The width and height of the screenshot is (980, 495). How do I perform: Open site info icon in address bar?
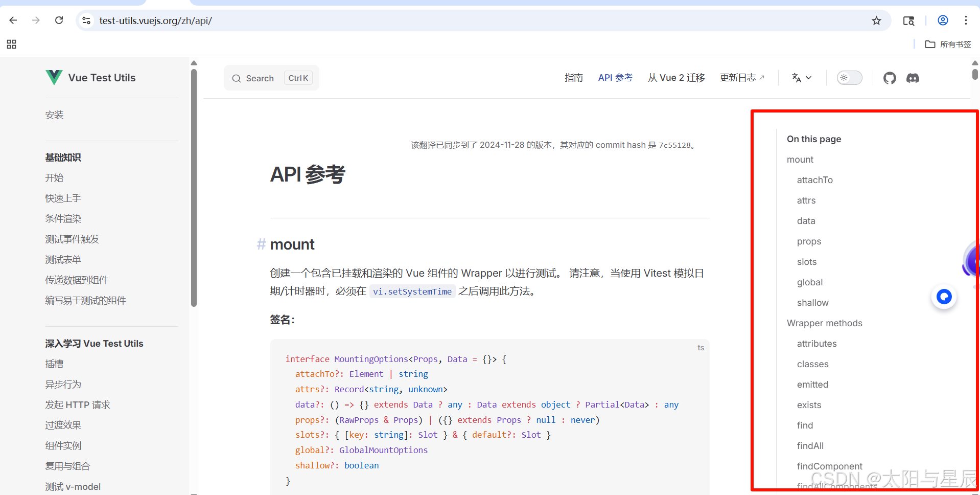click(86, 20)
